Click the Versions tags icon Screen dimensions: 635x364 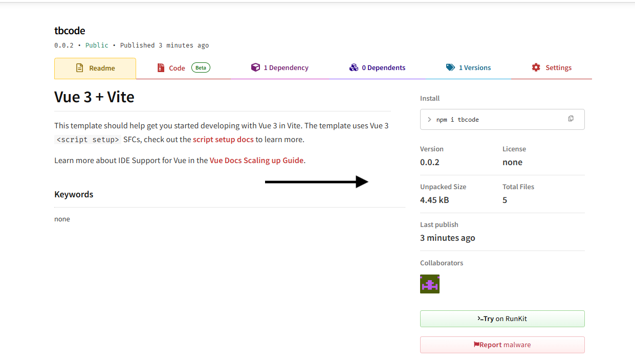pos(450,67)
